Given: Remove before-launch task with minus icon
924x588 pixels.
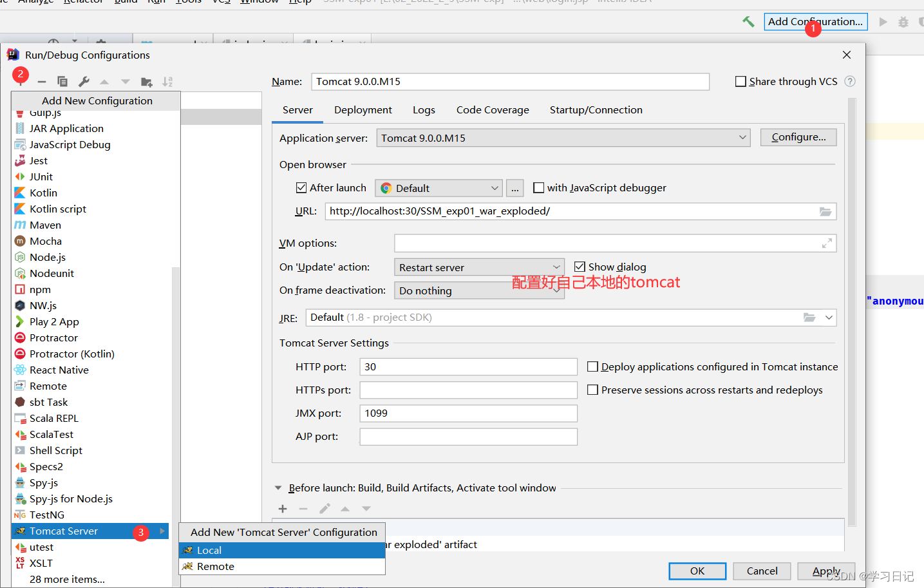Looking at the screenshot, I should click(303, 509).
